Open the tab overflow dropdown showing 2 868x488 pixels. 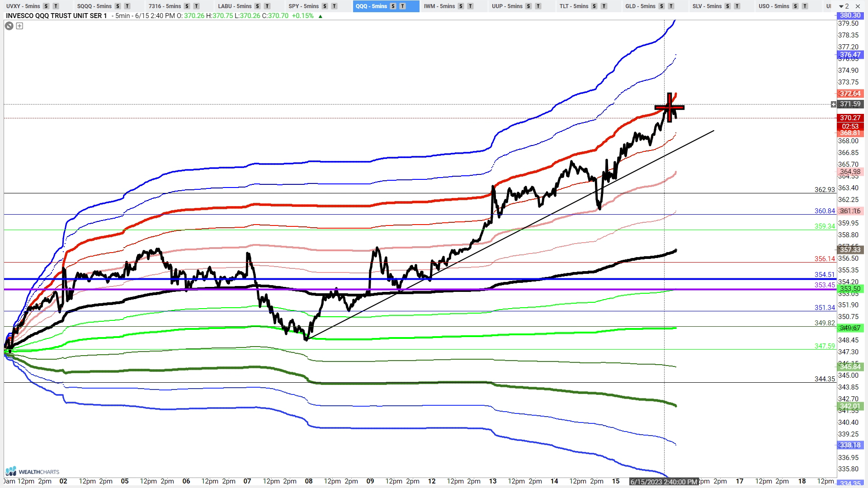tap(844, 6)
